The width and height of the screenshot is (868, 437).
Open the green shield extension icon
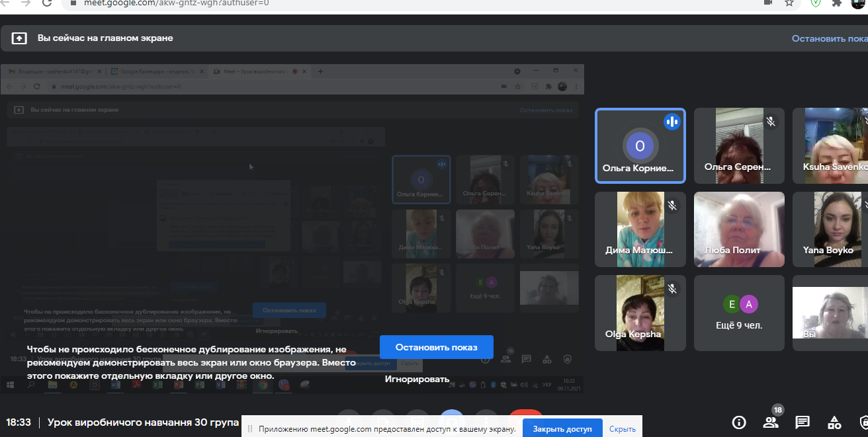[816, 3]
